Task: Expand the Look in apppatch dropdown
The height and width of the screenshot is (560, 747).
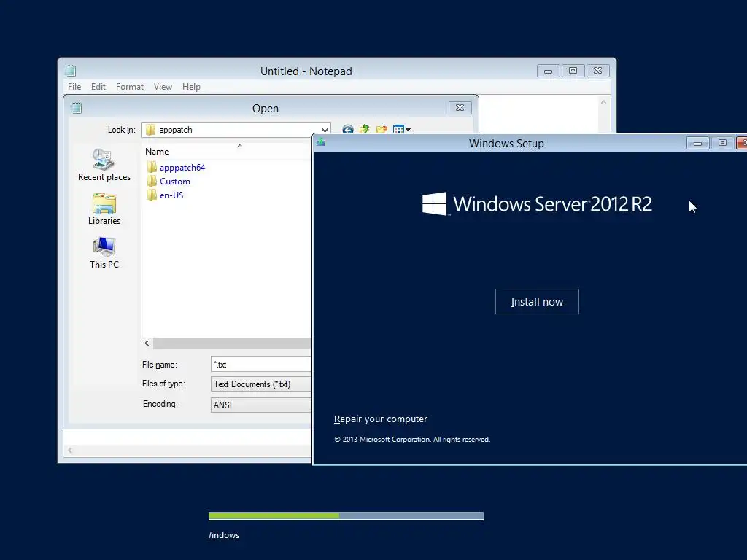Action: point(325,130)
